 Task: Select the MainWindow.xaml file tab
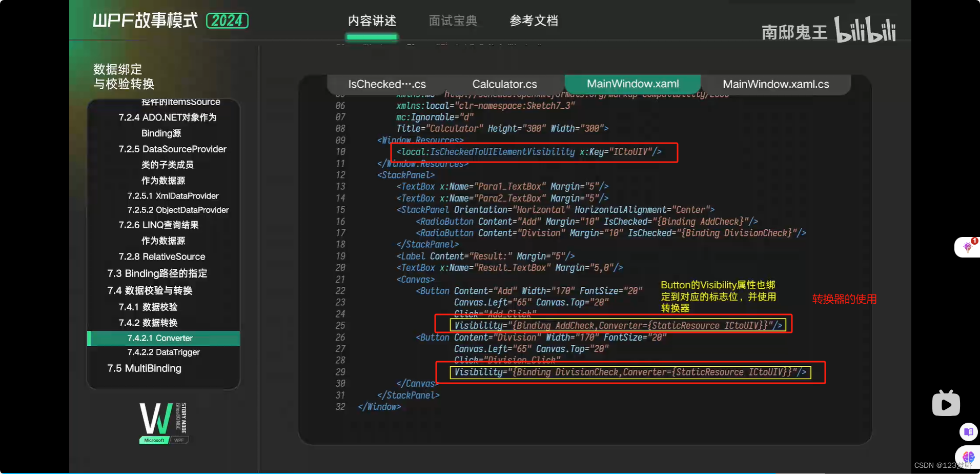pyautogui.click(x=632, y=84)
